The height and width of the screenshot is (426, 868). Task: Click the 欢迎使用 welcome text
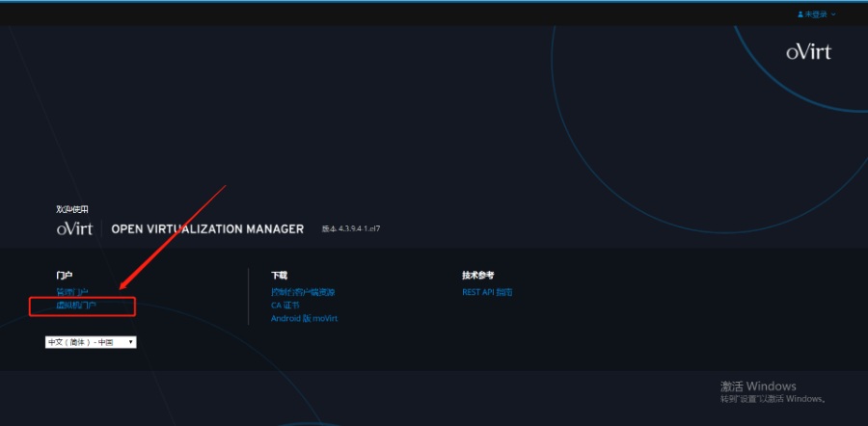click(72, 209)
